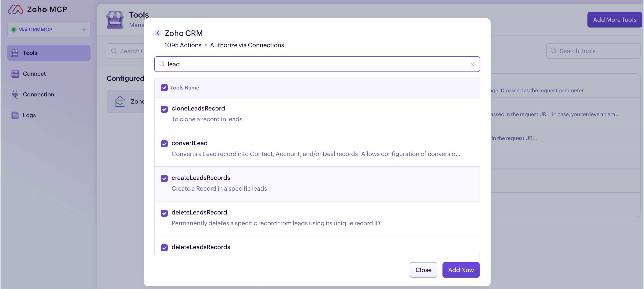Uncheck the deleteLeadsRecord tool

(164, 213)
